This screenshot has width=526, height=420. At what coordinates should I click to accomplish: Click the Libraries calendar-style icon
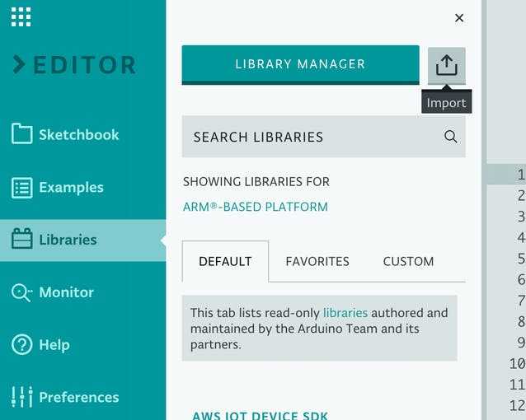[21, 240]
